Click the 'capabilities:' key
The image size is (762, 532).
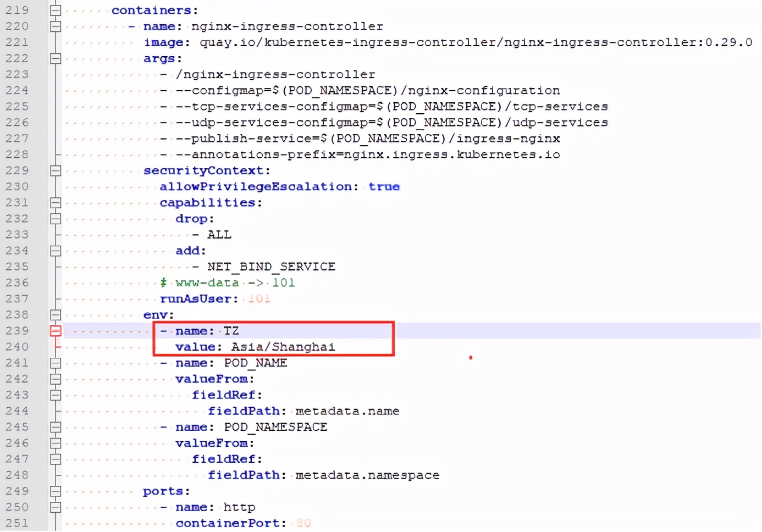pyautogui.click(x=211, y=203)
